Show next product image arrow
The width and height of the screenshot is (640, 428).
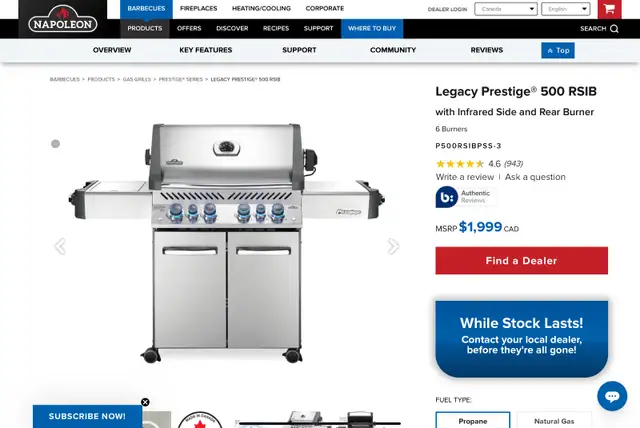click(x=393, y=246)
